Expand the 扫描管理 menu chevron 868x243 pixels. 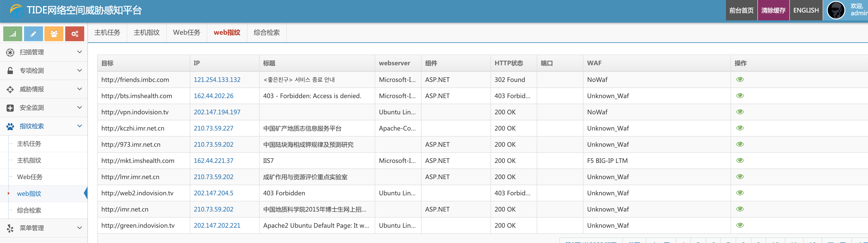tap(80, 52)
